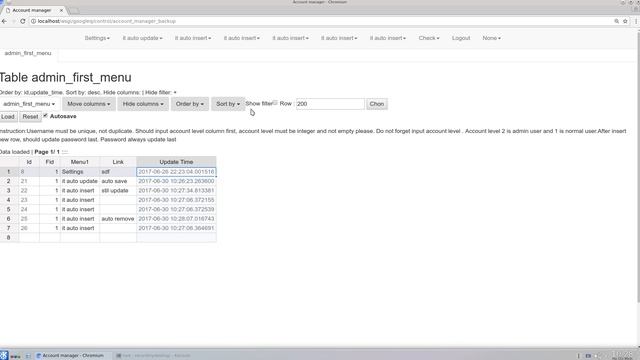The width and height of the screenshot is (640, 360).
Task: Click the Id cell containing 26
Action: tap(29, 228)
